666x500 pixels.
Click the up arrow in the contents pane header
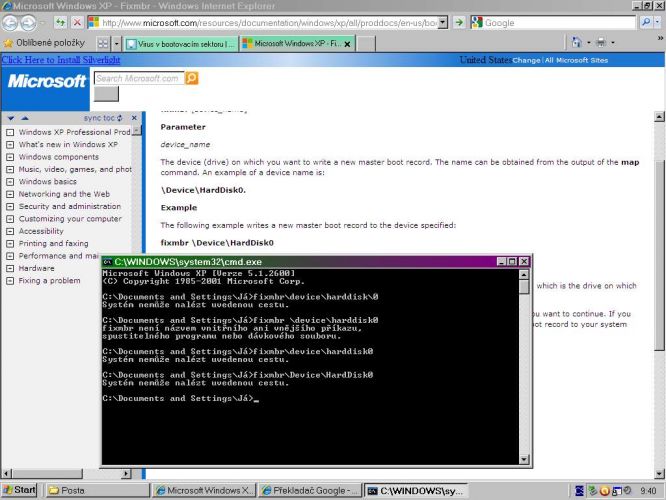(25, 118)
